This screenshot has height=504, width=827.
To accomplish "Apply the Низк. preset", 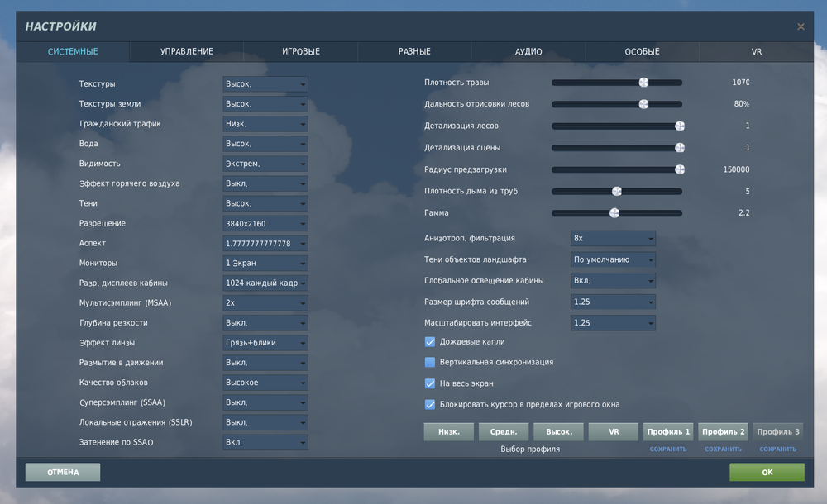I will point(449,432).
